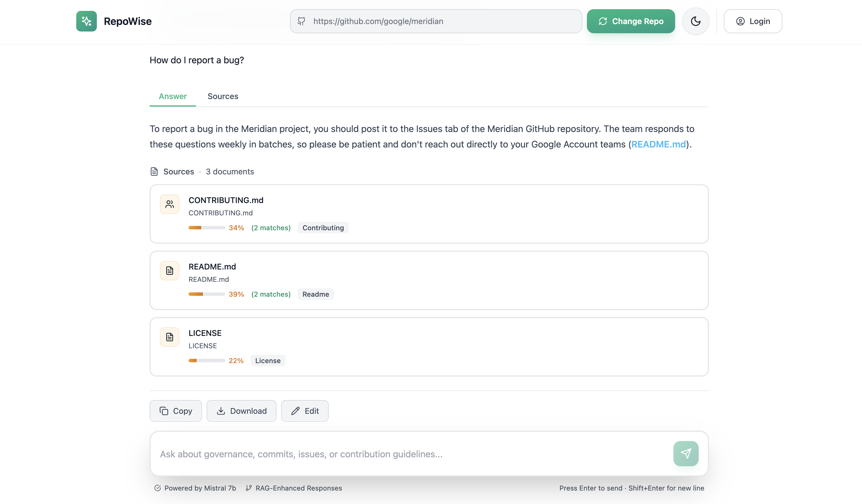The width and height of the screenshot is (862, 504).
Task: Download the answer
Action: (x=242, y=411)
